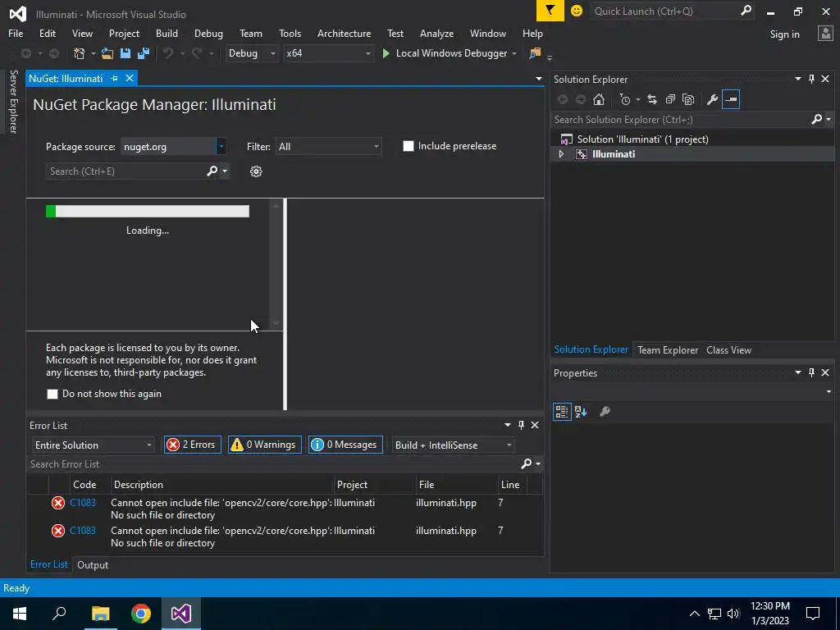Switch to the Output tab

[x=93, y=564]
